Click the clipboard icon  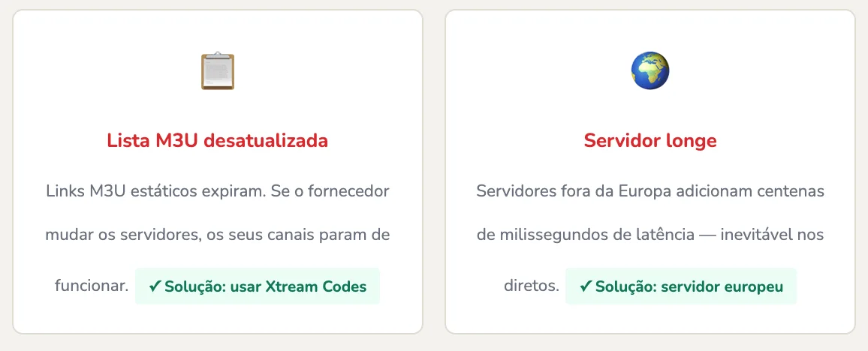tap(218, 71)
